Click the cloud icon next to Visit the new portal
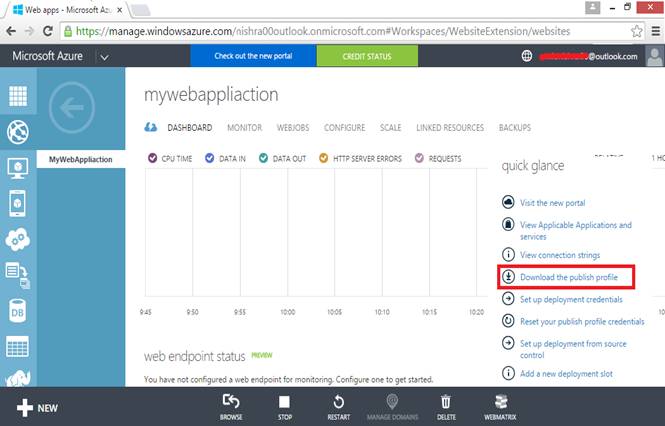 (508, 202)
